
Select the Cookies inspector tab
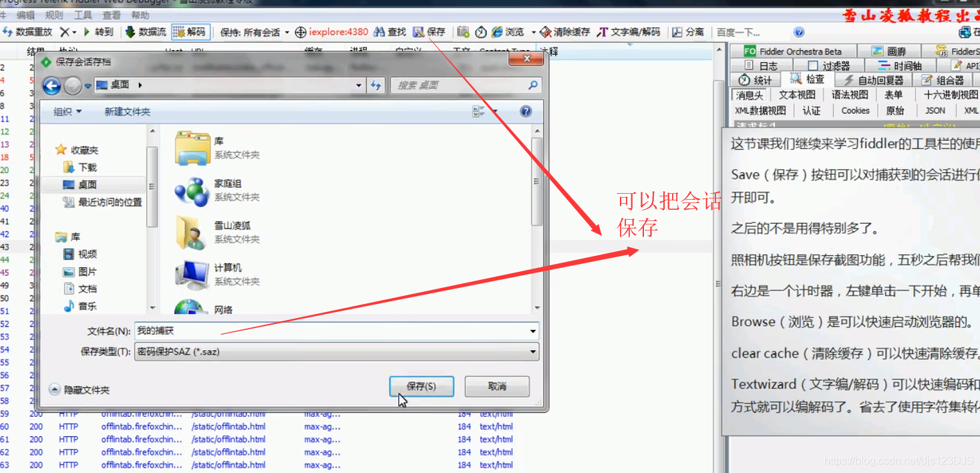(855, 111)
